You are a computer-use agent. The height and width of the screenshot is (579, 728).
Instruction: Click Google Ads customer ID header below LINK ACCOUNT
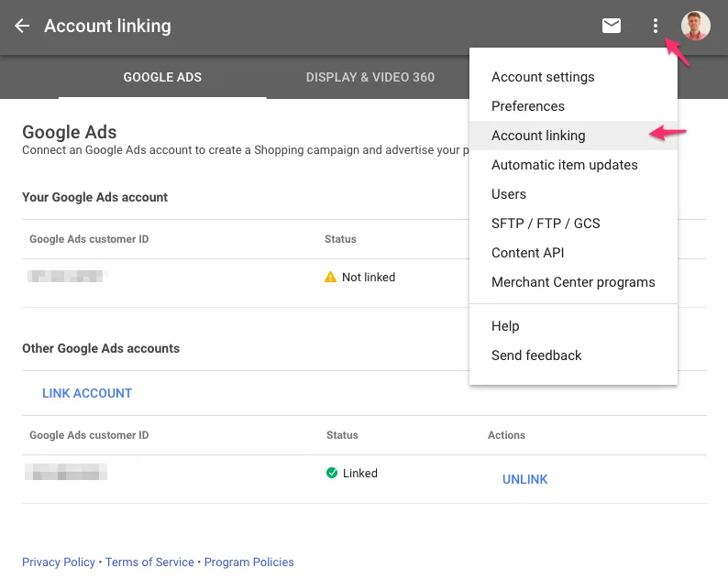coord(89,435)
